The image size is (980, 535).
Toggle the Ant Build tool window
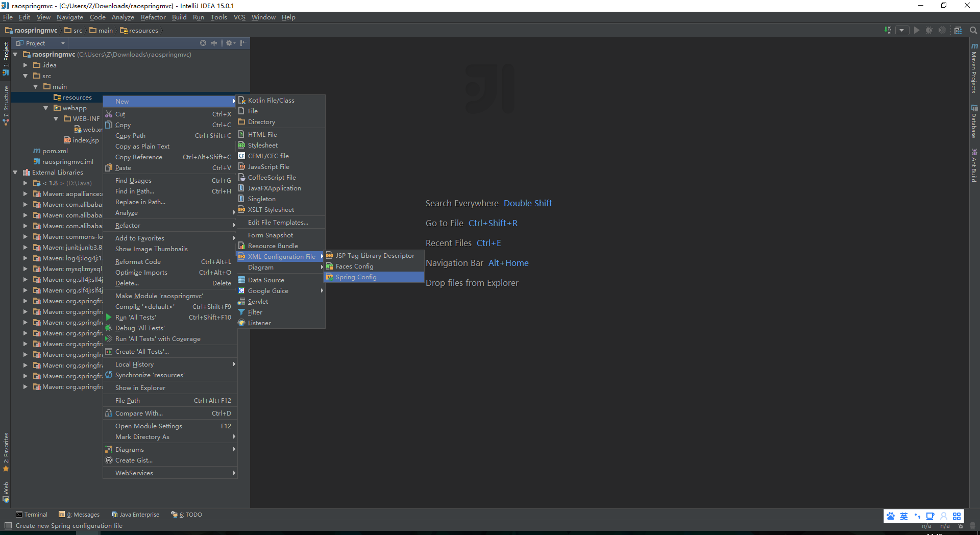pos(974,165)
